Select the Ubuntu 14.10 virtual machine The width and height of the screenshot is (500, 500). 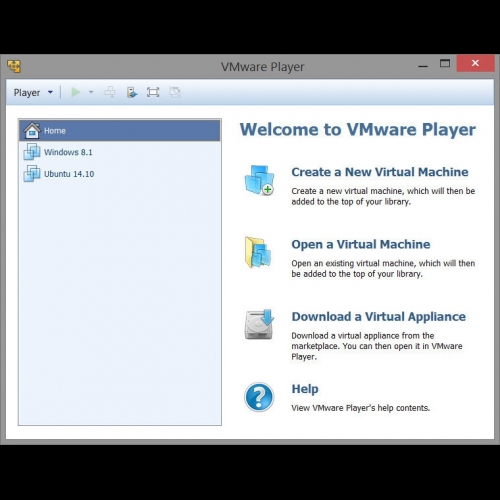[120, 174]
